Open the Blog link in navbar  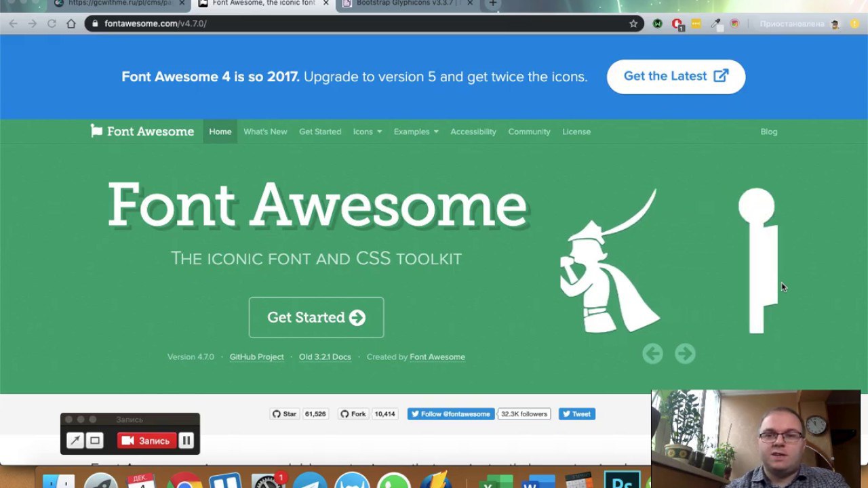point(769,131)
